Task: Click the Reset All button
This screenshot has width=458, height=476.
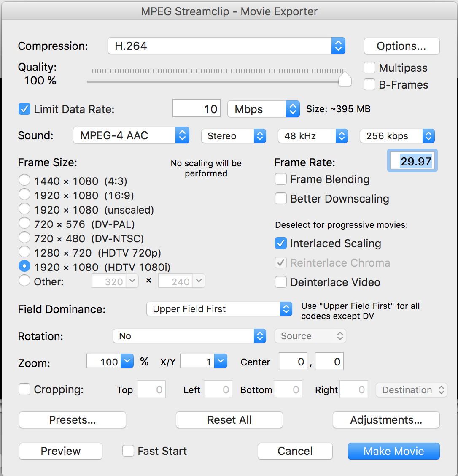Action: click(x=229, y=420)
